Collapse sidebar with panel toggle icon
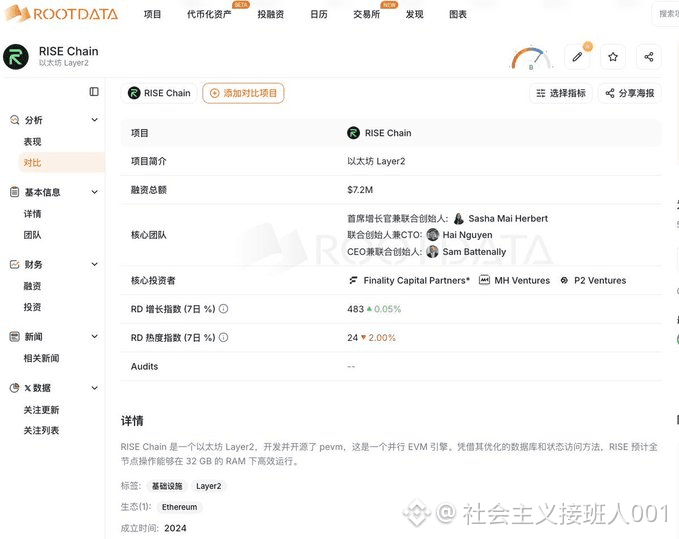 coord(94,91)
